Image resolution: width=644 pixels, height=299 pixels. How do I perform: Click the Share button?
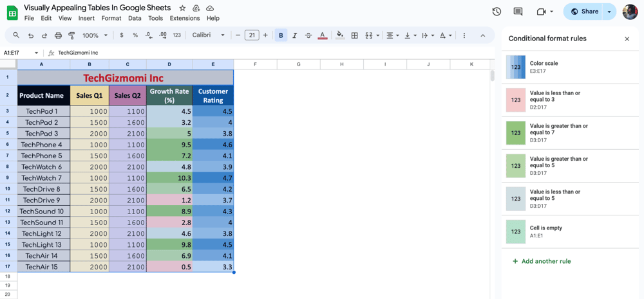point(584,12)
